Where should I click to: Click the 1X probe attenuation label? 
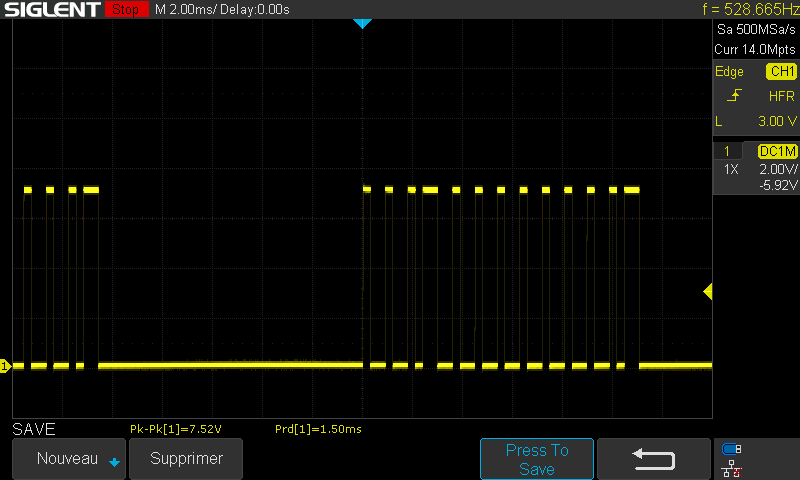click(x=731, y=169)
